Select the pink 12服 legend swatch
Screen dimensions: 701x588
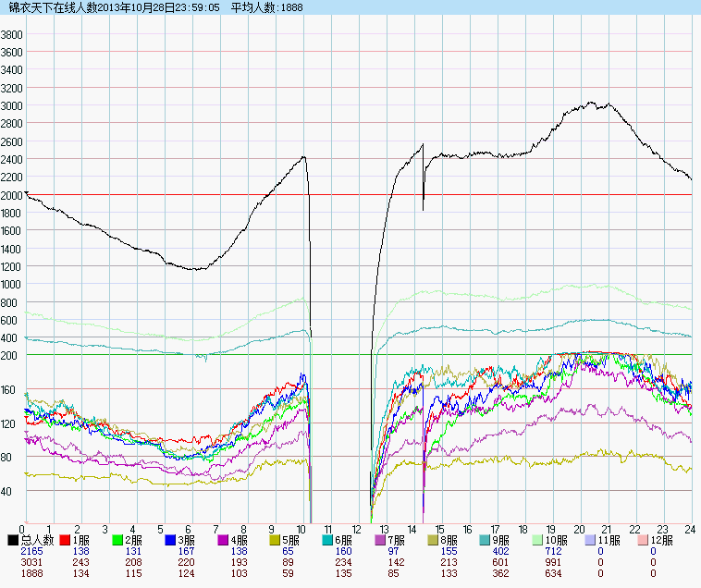[643, 540]
